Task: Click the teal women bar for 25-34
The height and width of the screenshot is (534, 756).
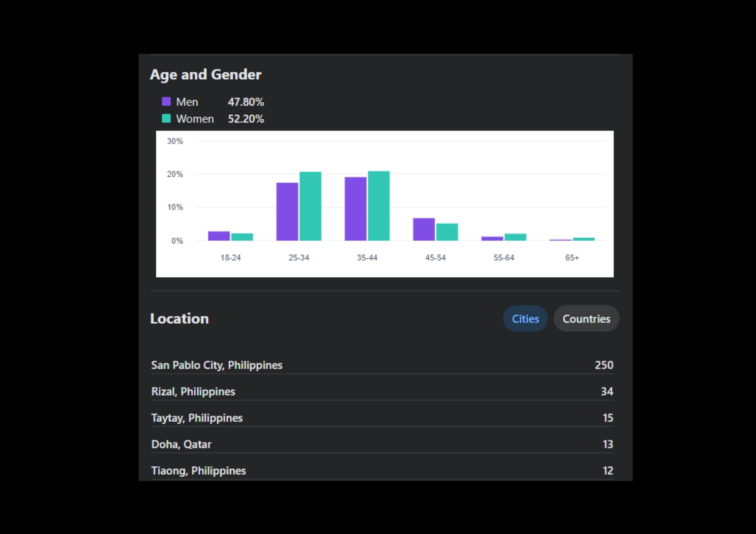Action: (310, 206)
